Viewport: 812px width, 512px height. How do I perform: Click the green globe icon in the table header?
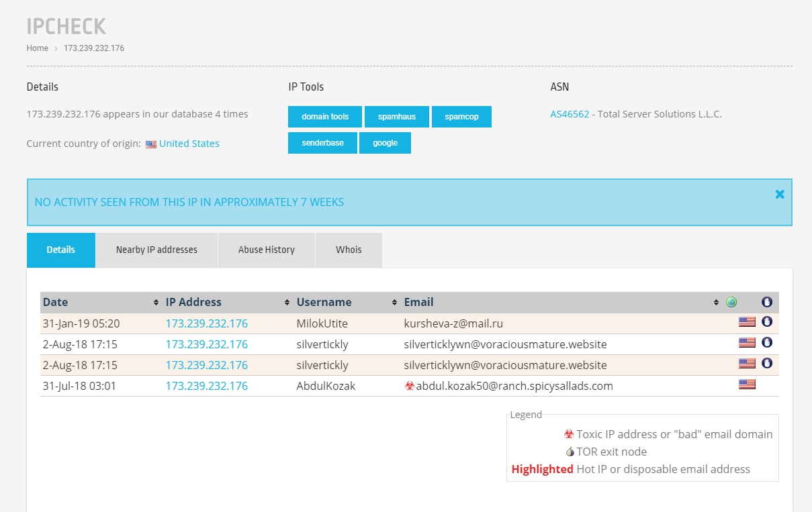tap(731, 303)
